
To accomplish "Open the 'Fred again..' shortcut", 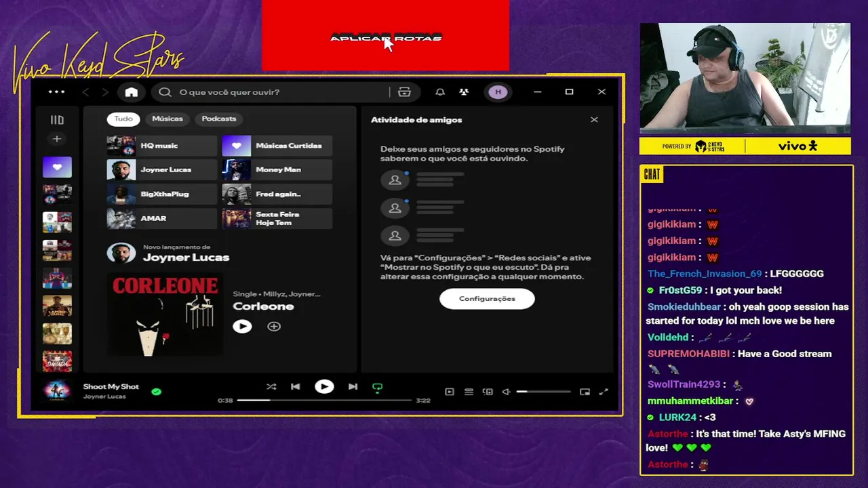I will [x=277, y=195].
